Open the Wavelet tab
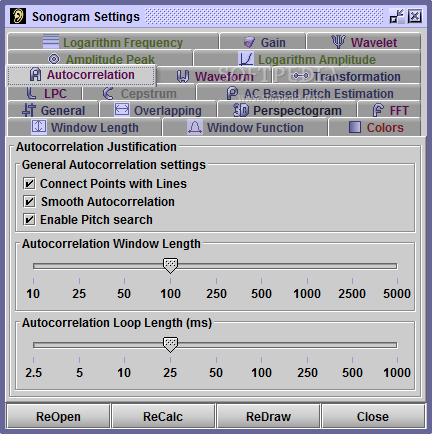This screenshot has height=434, width=432. [x=364, y=42]
